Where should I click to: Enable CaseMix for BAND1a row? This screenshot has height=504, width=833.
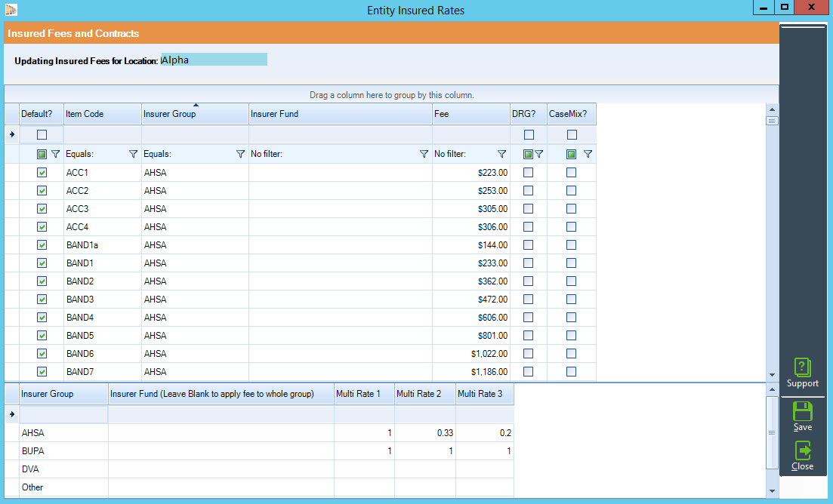coord(571,244)
